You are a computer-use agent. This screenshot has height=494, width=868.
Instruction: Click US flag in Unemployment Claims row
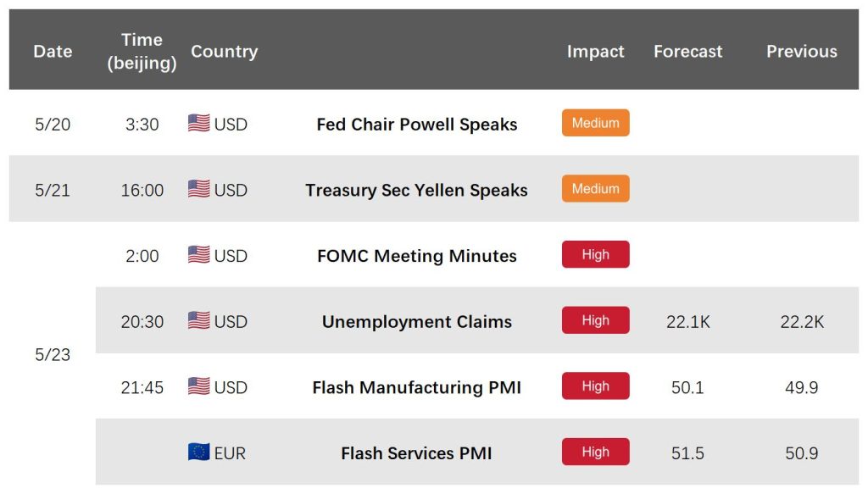click(198, 320)
